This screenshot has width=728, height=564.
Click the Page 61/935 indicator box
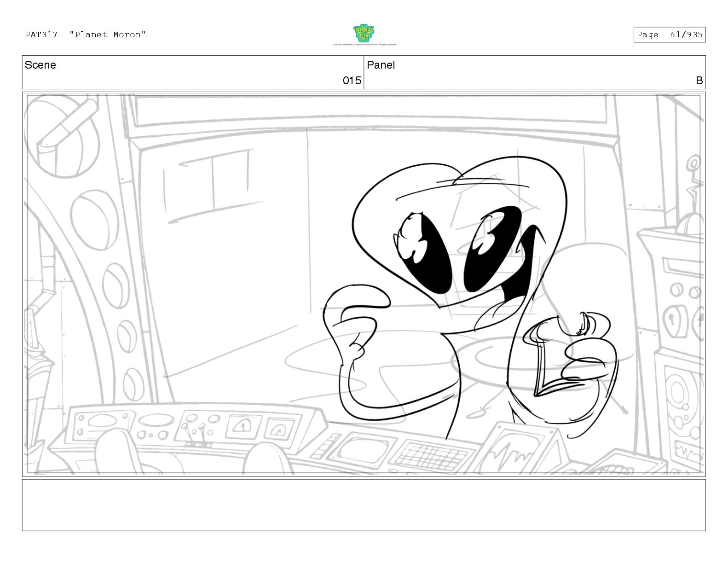[669, 35]
